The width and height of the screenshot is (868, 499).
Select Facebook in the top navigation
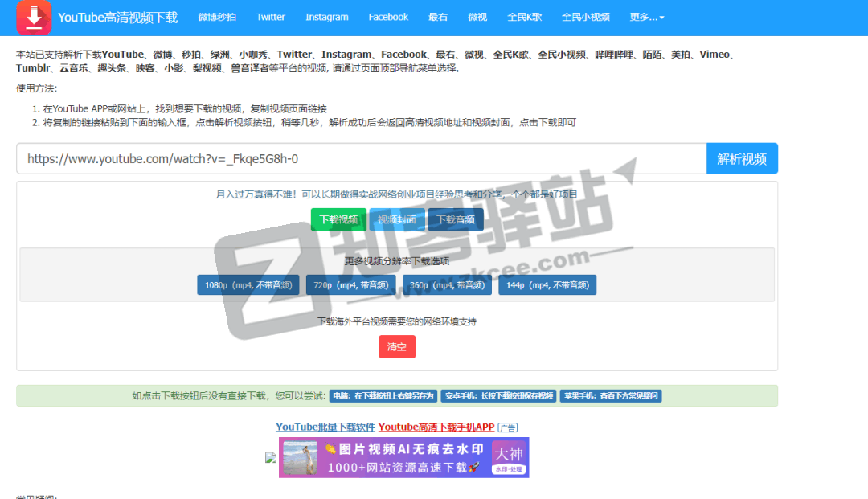click(x=388, y=16)
